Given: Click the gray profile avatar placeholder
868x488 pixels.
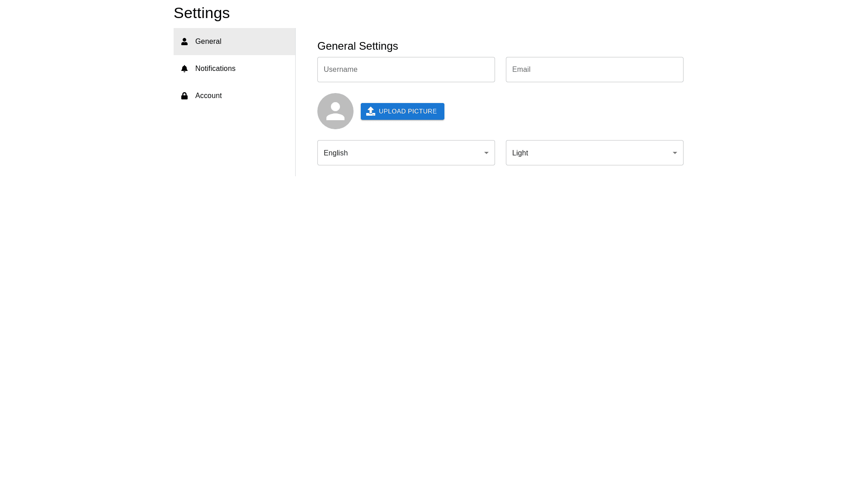Looking at the screenshot, I should (x=335, y=111).
